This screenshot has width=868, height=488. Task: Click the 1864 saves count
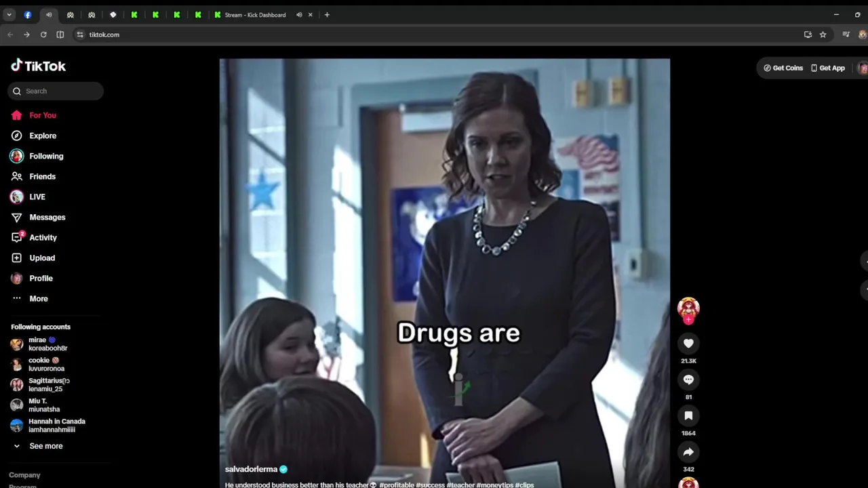688,433
